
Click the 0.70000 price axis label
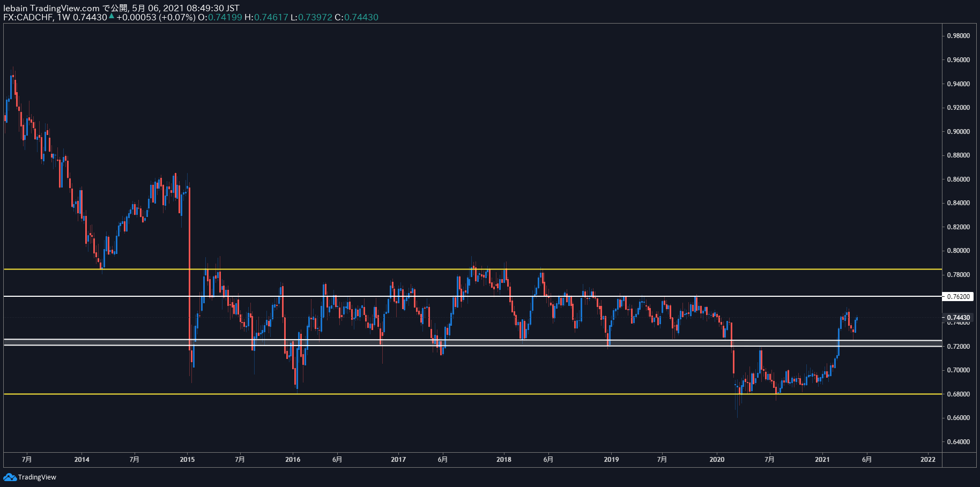(x=958, y=370)
